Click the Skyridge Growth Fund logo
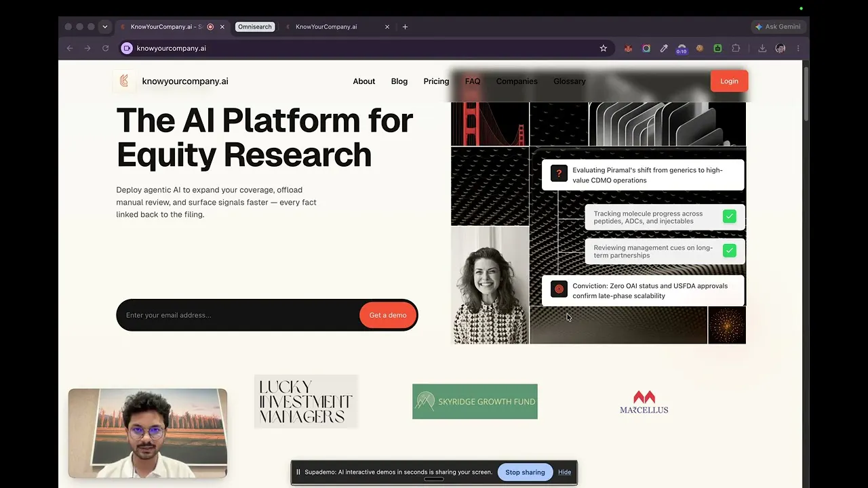Image resolution: width=868 pixels, height=488 pixels. point(475,401)
